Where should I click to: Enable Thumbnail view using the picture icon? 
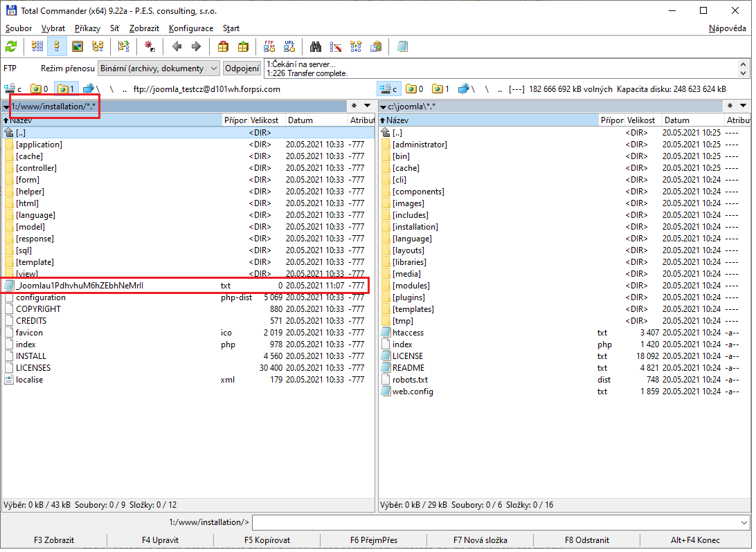coord(77,47)
